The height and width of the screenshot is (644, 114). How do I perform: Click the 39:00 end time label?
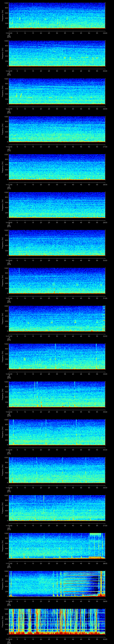click(105, 601)
